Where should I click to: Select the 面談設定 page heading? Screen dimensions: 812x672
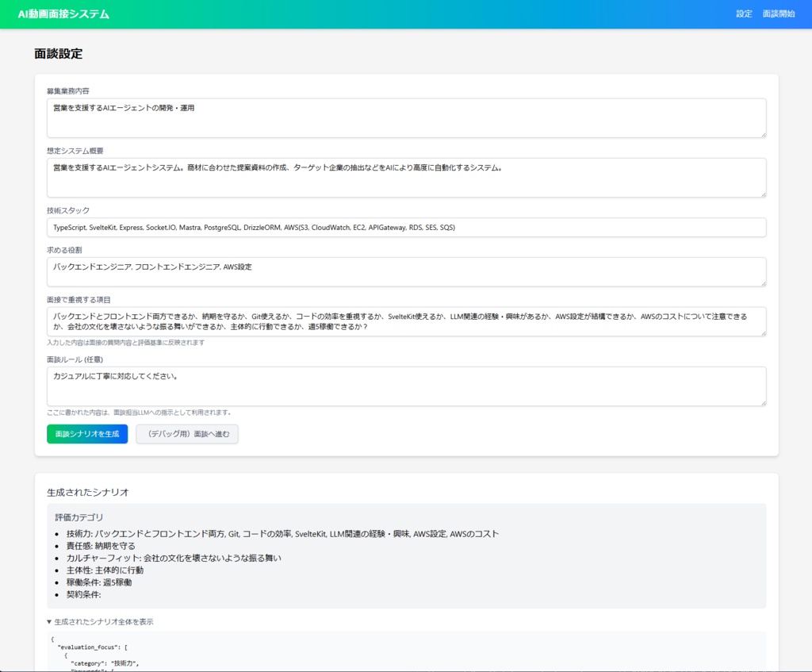(59, 54)
